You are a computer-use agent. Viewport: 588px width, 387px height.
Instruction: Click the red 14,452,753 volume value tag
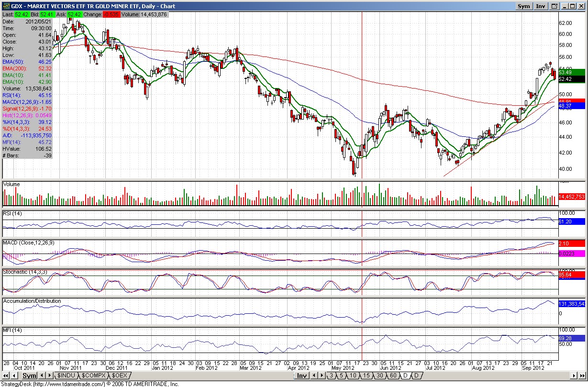click(x=571, y=197)
